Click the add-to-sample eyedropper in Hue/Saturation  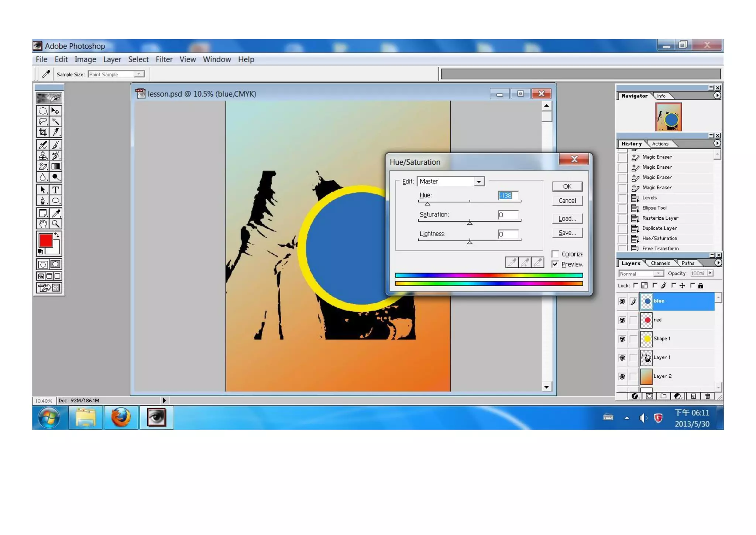click(525, 263)
